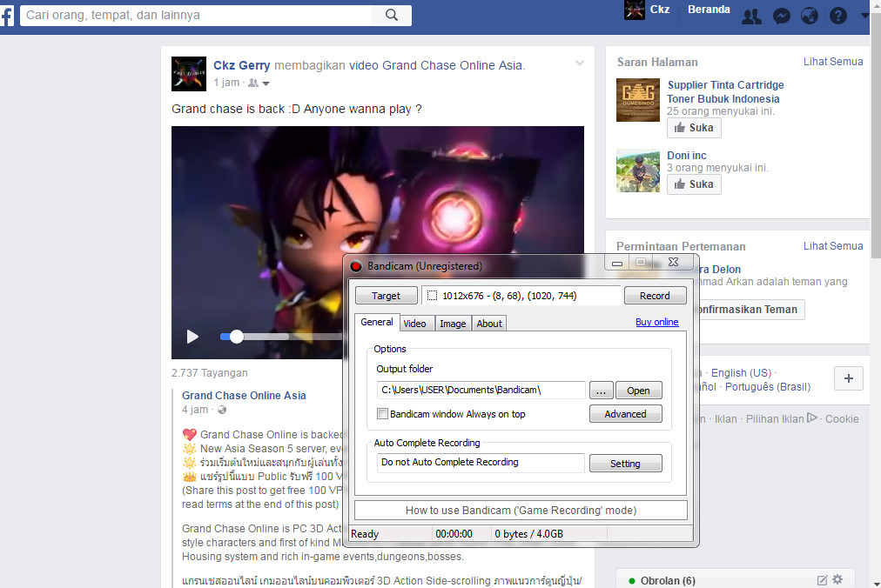Close the Bandicam window
Image resolution: width=881 pixels, height=588 pixels.
tap(673, 263)
